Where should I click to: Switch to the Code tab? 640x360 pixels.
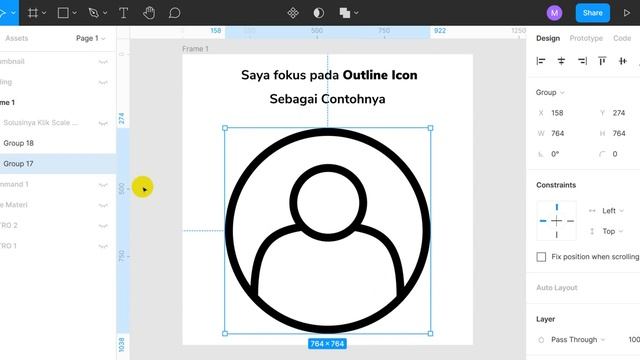[x=622, y=38]
